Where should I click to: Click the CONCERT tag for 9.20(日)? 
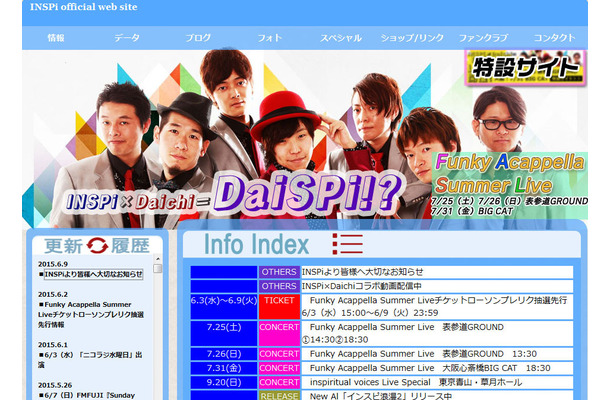coord(279,382)
